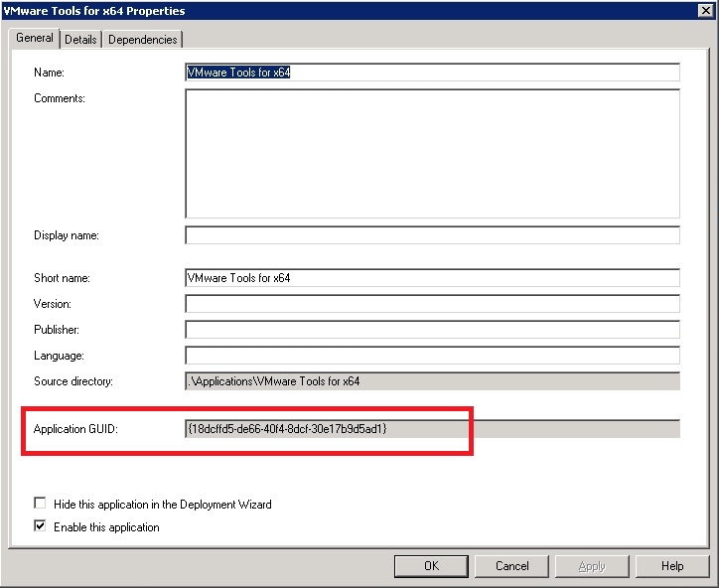Image resolution: width=719 pixels, height=588 pixels.
Task: Check Hide this application in Deployment Wizard
Action: pos(40,504)
